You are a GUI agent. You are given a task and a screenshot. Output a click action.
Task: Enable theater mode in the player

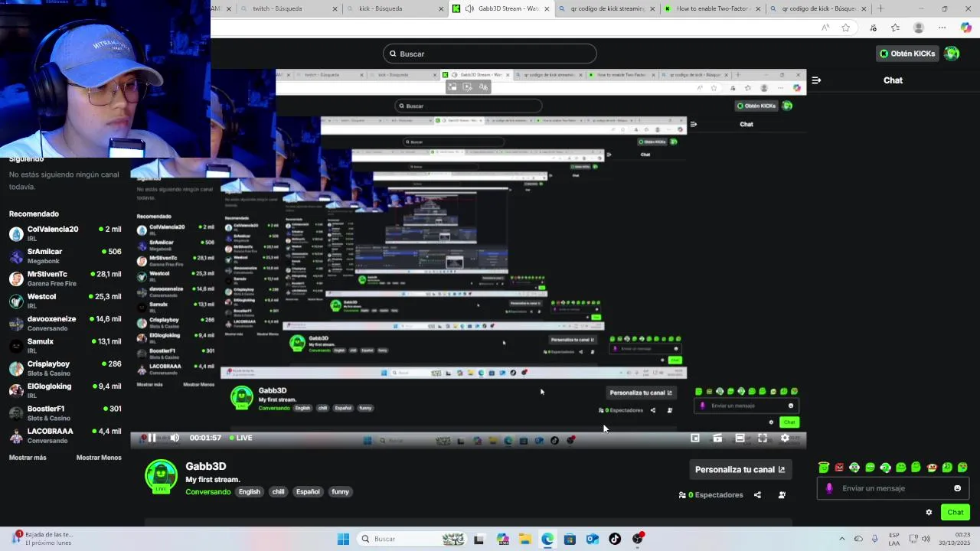[x=740, y=438]
